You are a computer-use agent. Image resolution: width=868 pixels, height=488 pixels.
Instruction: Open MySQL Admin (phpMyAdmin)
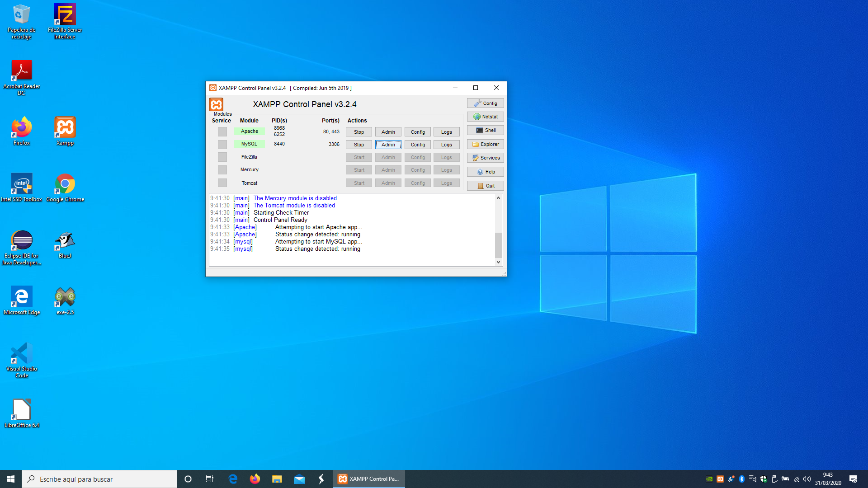(388, 145)
